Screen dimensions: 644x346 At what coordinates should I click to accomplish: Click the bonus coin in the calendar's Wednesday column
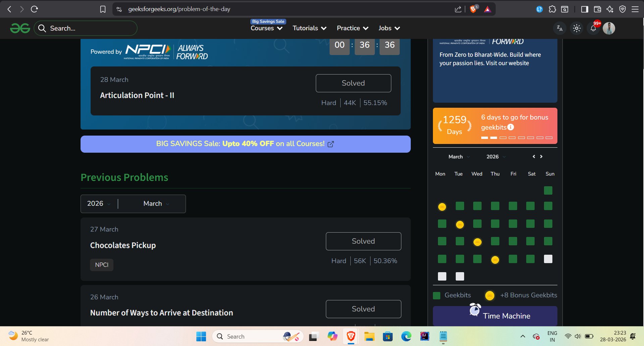[x=478, y=242]
